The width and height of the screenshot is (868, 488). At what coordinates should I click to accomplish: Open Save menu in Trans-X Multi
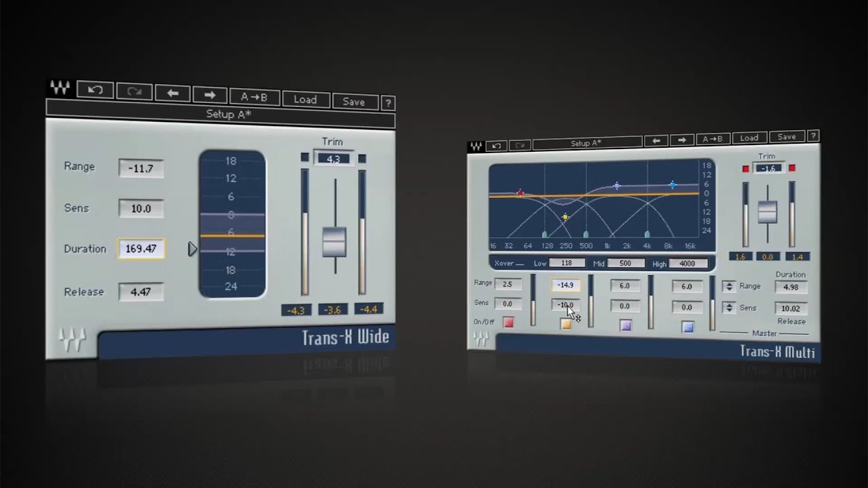[x=787, y=137]
